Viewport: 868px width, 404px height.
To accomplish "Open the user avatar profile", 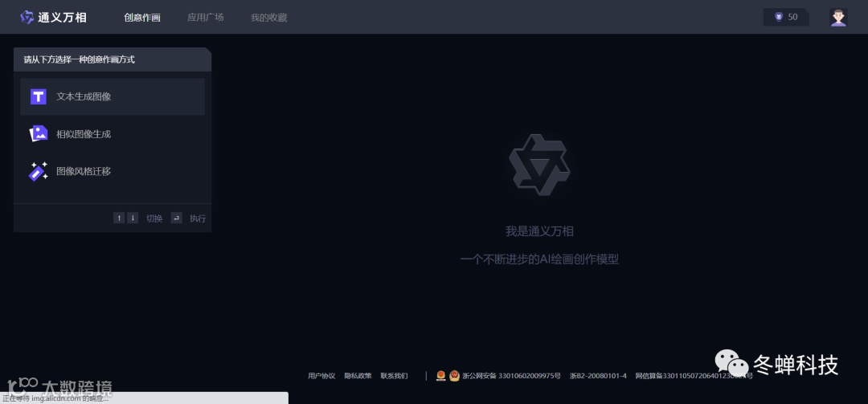I will tap(838, 17).
